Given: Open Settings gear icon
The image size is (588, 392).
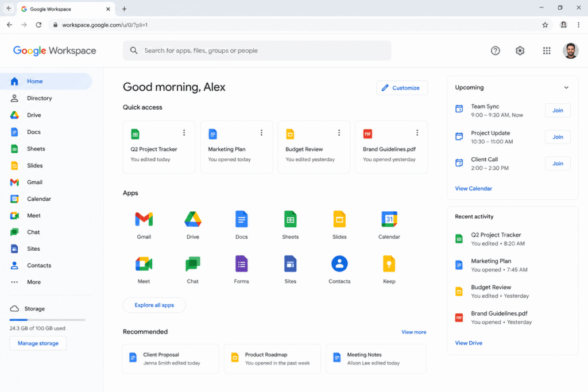Looking at the screenshot, I should [520, 51].
